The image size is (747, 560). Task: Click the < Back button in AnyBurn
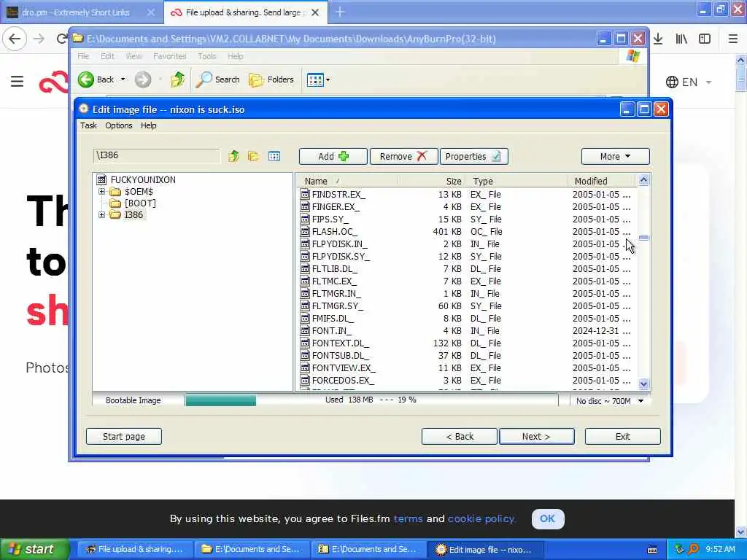pyautogui.click(x=460, y=436)
